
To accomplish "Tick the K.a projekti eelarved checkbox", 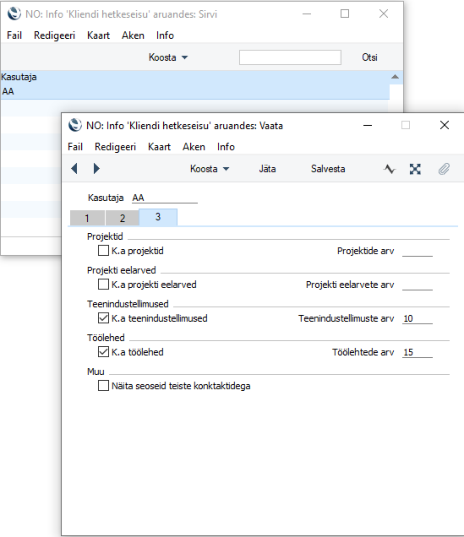I will click(x=103, y=285).
